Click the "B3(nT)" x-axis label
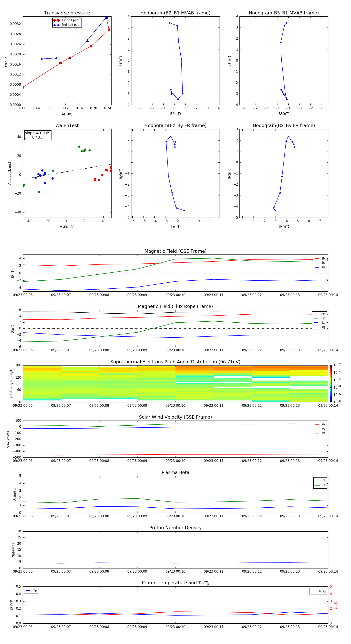The height and width of the screenshot is (644, 351). [284, 114]
